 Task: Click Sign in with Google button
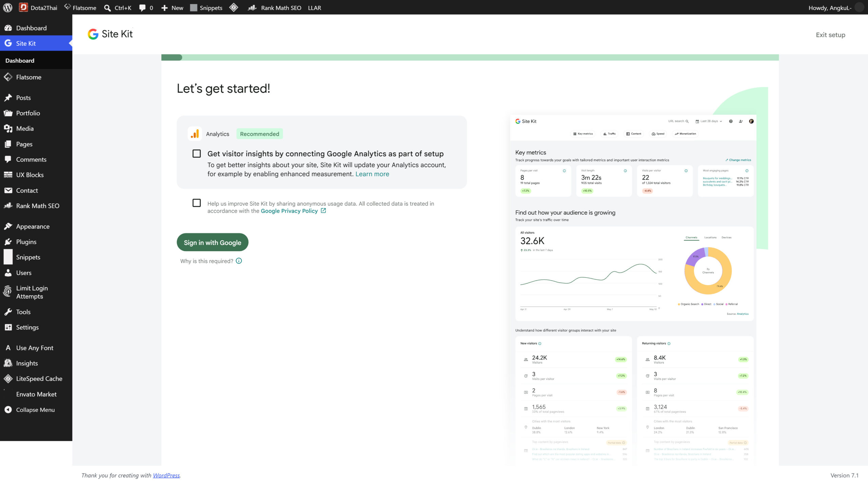tap(213, 242)
